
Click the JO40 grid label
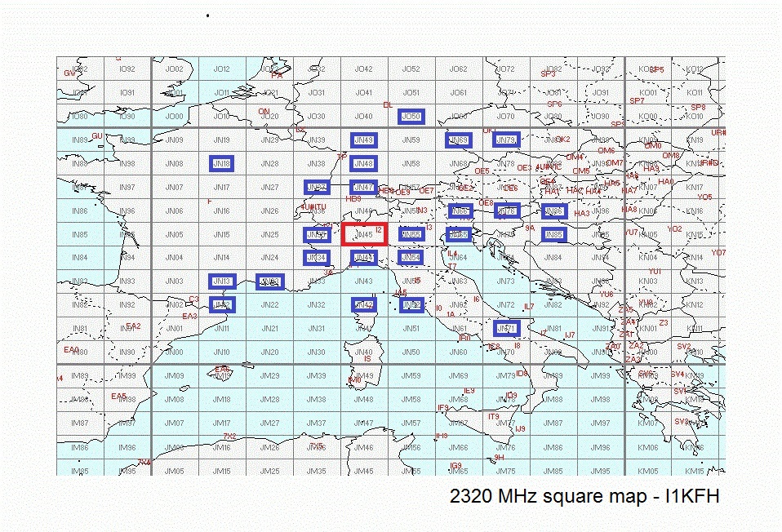pyautogui.click(x=363, y=116)
